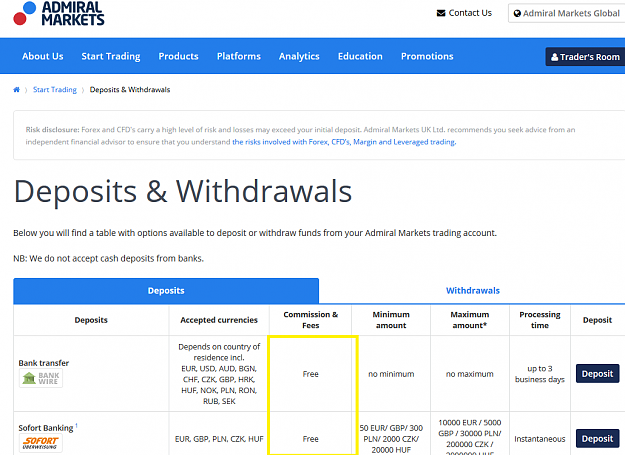The height and width of the screenshot is (455, 625).
Task: Click Start Trading breadcrumb link
Action: (55, 90)
